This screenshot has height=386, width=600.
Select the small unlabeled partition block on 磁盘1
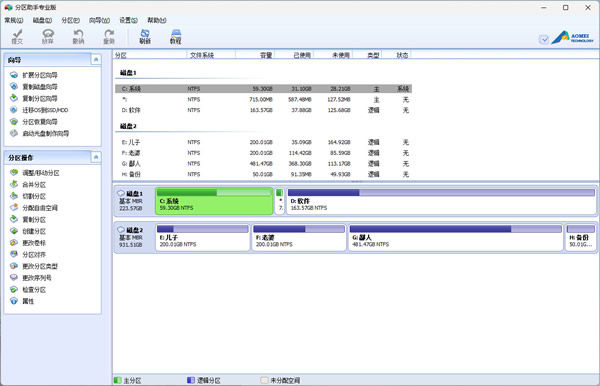(280, 201)
